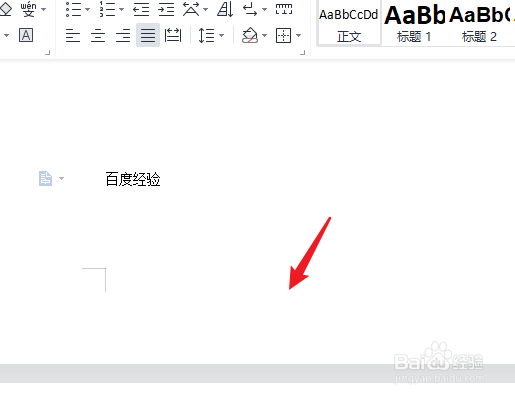Decrease paragraph indent

141,9
